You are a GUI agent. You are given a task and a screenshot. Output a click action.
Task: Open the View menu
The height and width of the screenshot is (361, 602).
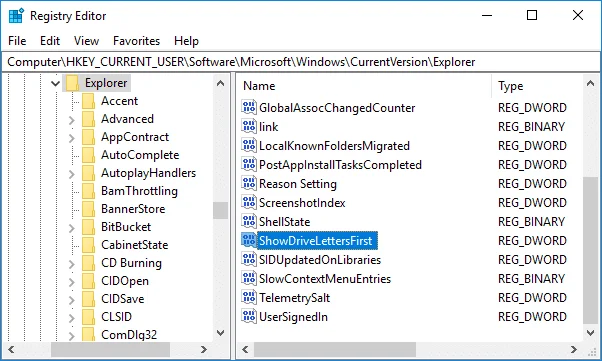[86, 41]
